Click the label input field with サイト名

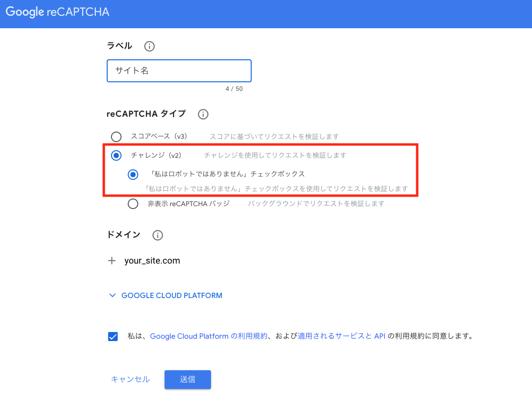coord(179,71)
